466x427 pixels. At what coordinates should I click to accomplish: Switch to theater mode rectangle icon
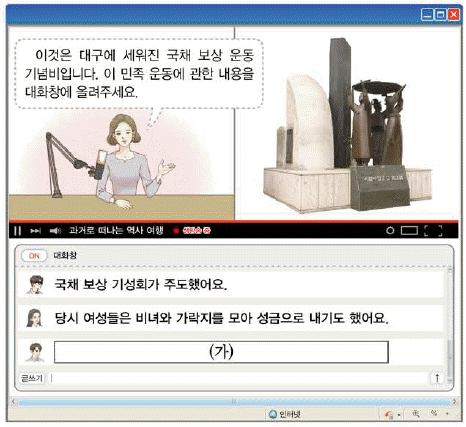pyautogui.click(x=409, y=230)
